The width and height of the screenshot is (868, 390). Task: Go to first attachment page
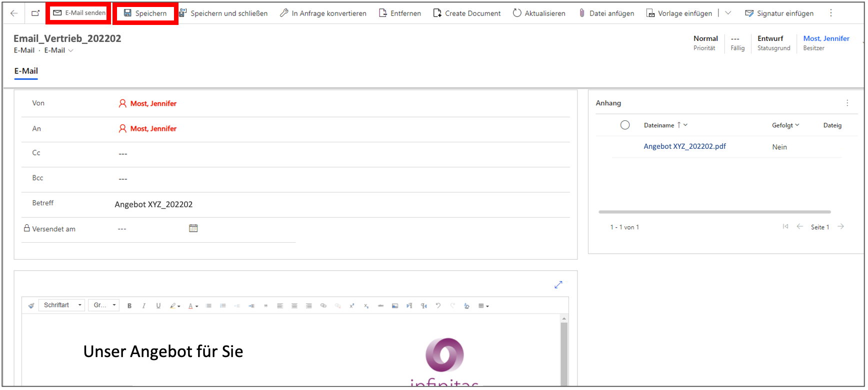[785, 227]
